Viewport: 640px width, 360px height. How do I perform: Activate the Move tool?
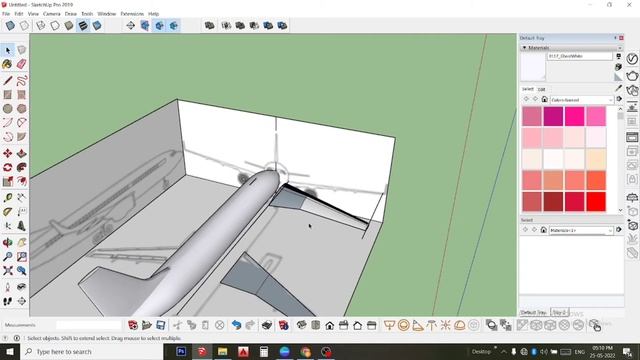point(7,153)
